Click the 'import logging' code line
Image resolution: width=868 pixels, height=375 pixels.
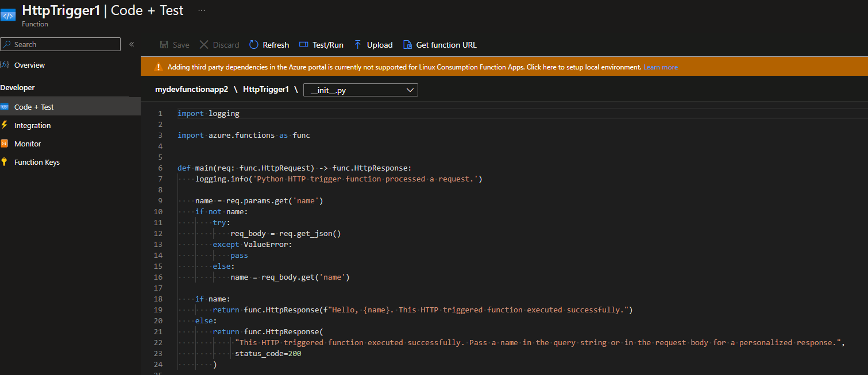tap(209, 114)
